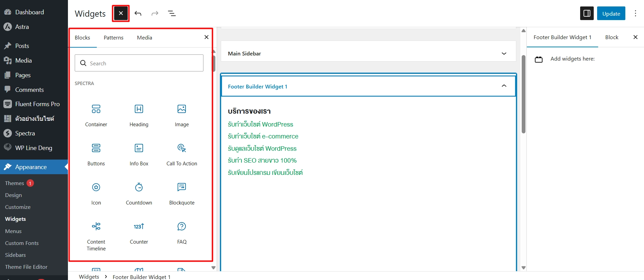Screen dimensions: 644x280
Task: Go to the Menus submenu
Action: (13, 231)
